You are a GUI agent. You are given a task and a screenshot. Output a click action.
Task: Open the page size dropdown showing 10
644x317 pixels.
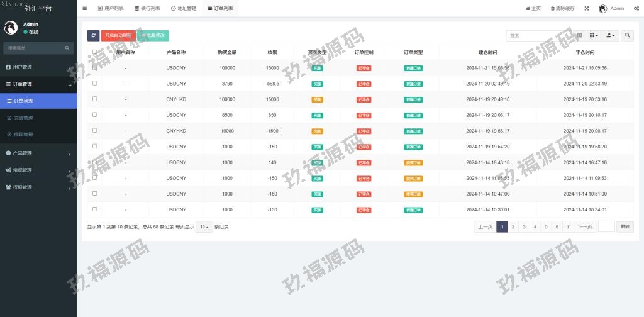pyautogui.click(x=204, y=227)
